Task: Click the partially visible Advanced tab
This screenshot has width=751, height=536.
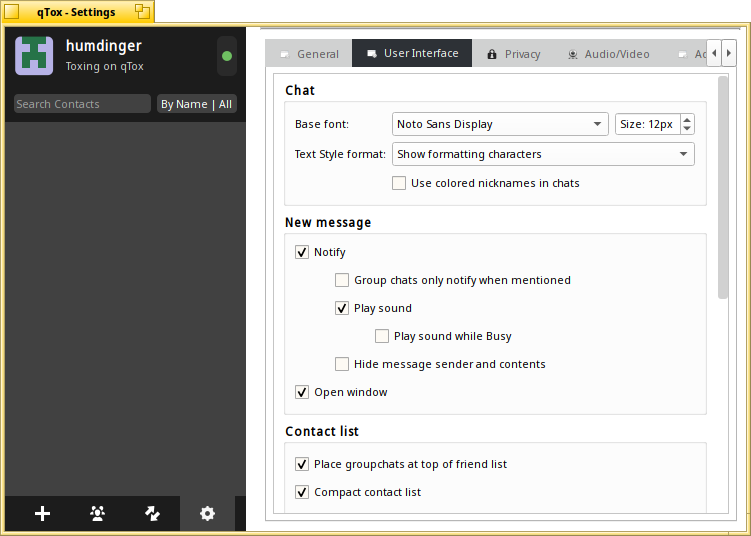Action: pyautogui.click(x=692, y=54)
